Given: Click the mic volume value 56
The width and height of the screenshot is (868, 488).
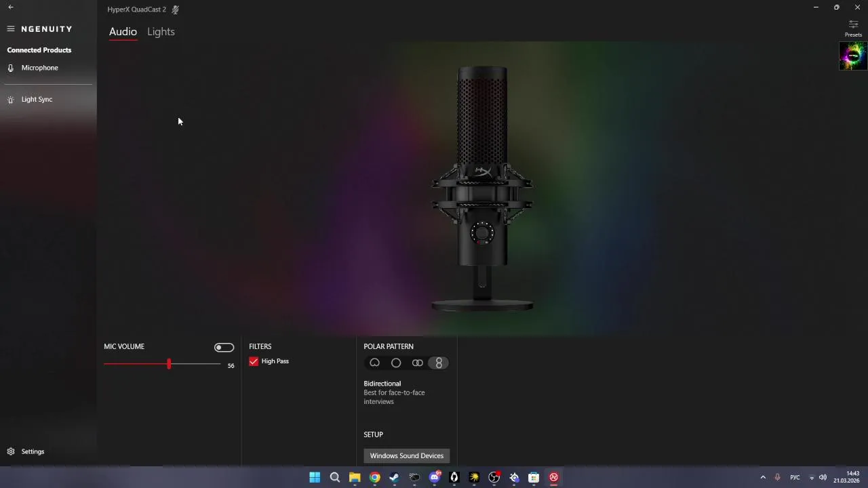Looking at the screenshot, I should (231, 366).
